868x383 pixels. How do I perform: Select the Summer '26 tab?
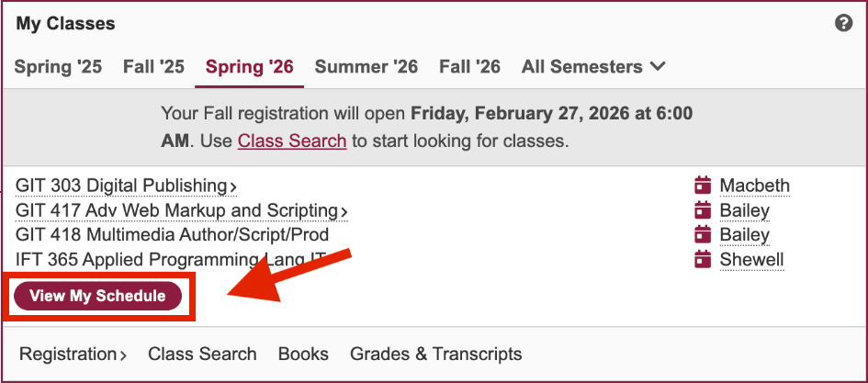366,67
